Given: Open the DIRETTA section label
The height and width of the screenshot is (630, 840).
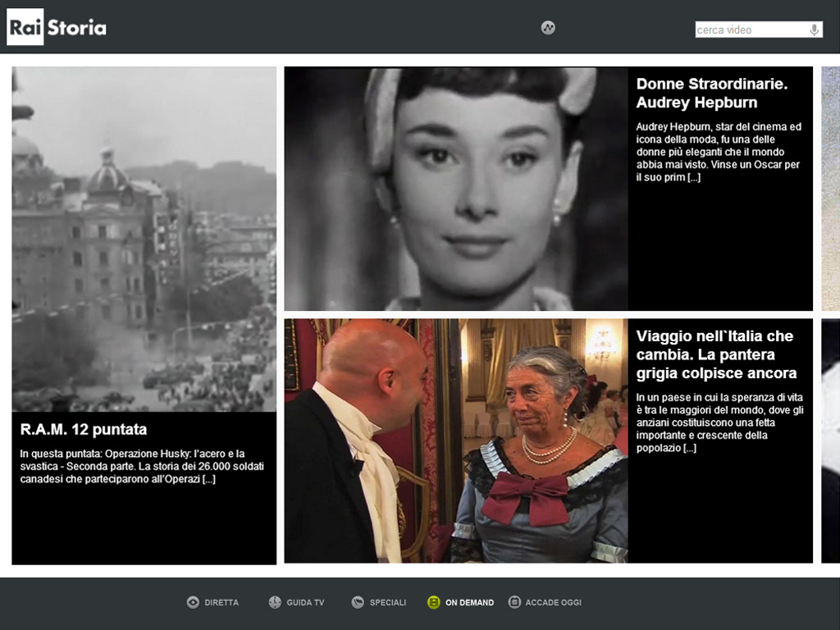Looking at the screenshot, I should 221,603.
